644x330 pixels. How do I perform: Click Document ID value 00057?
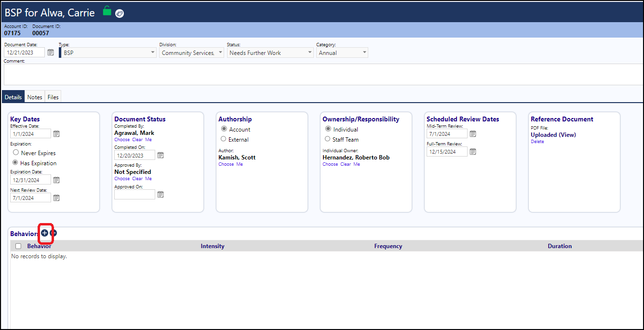pos(40,33)
